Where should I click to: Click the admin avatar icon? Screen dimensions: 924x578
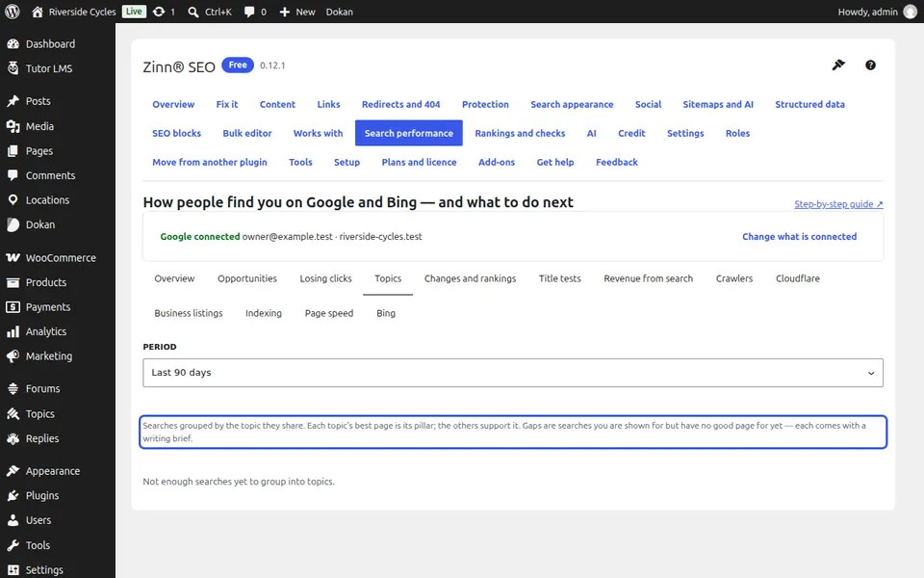911,12
